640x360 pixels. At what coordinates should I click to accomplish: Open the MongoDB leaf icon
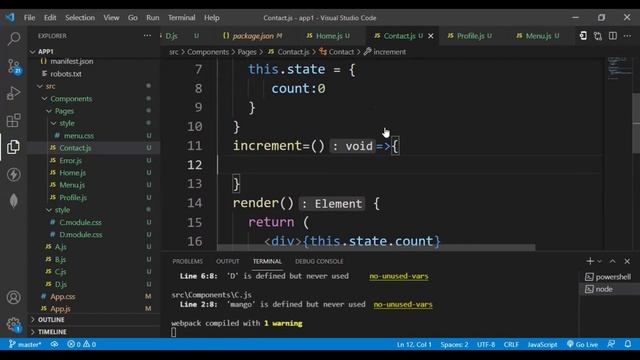tap(14, 201)
